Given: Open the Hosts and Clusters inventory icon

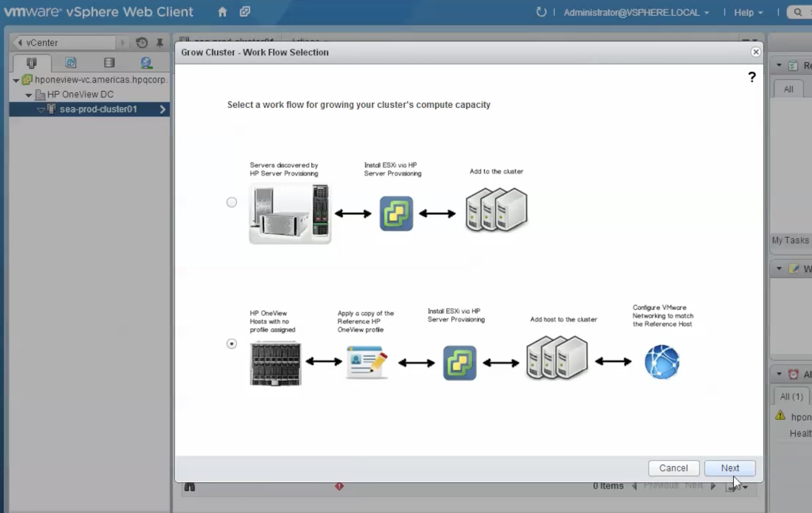Looking at the screenshot, I should [32, 63].
